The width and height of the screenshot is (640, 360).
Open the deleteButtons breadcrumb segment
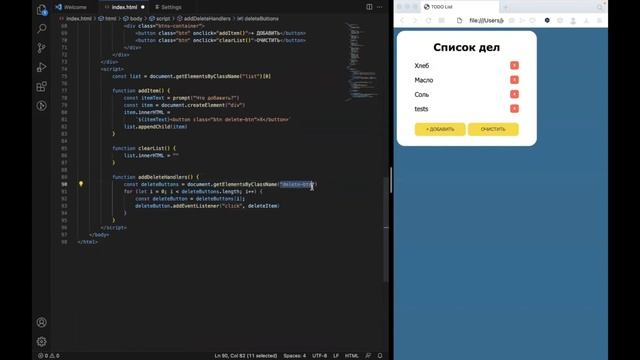(x=258, y=19)
